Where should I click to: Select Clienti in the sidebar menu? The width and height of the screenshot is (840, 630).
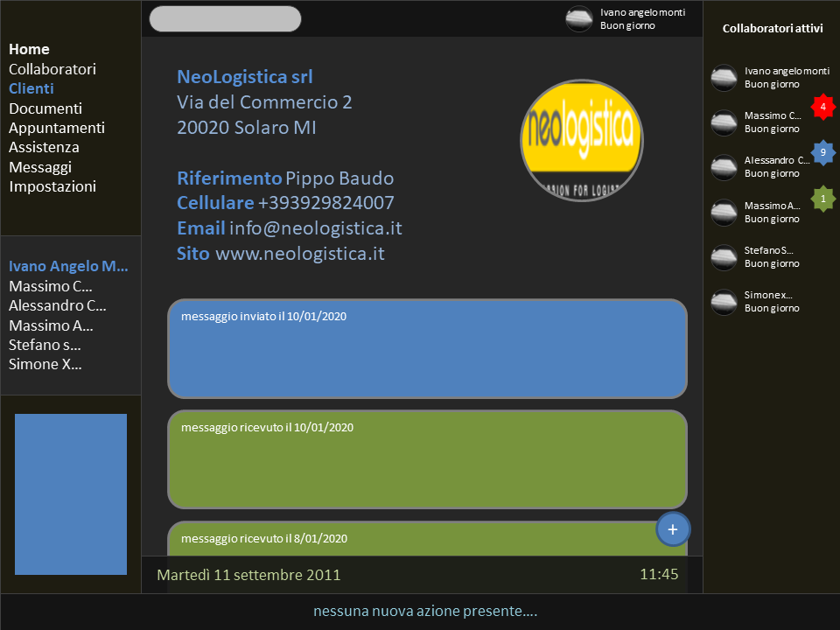pos(31,88)
